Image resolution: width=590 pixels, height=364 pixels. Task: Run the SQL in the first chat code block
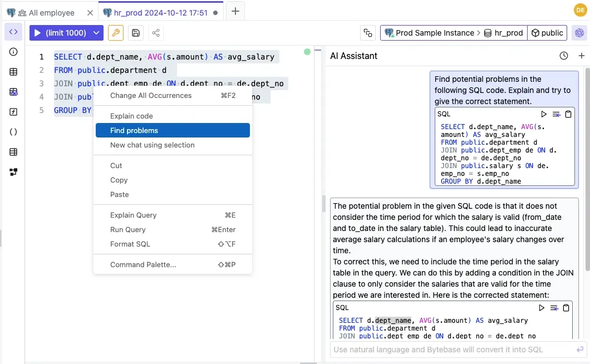click(x=544, y=114)
